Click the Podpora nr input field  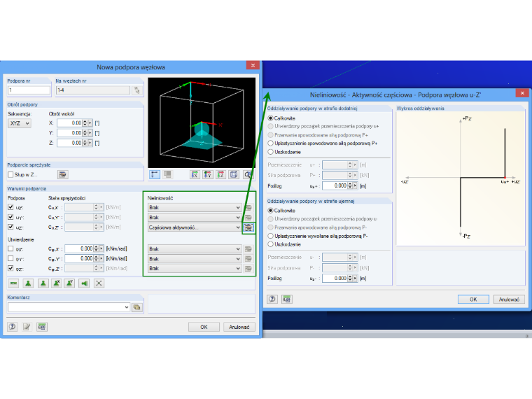29,90
